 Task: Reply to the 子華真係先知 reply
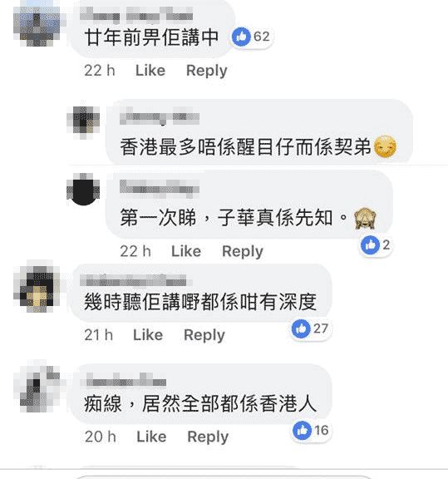(243, 252)
